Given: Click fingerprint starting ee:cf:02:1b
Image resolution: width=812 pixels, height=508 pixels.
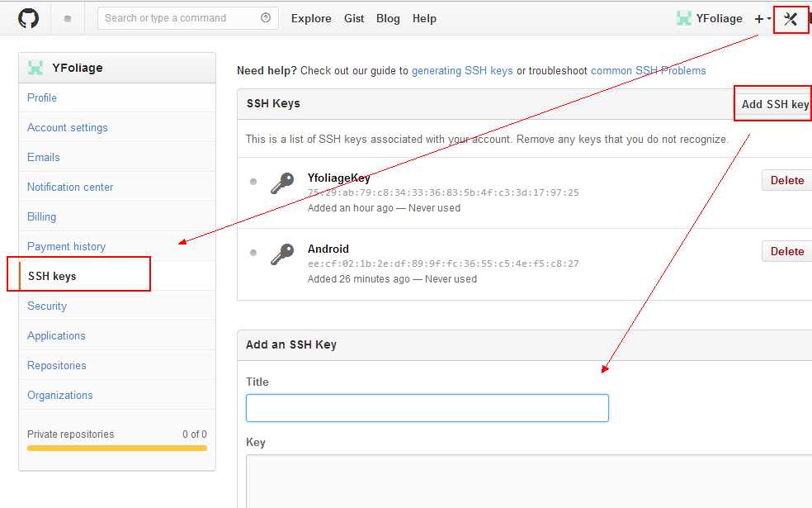Looking at the screenshot, I should pos(443,263).
